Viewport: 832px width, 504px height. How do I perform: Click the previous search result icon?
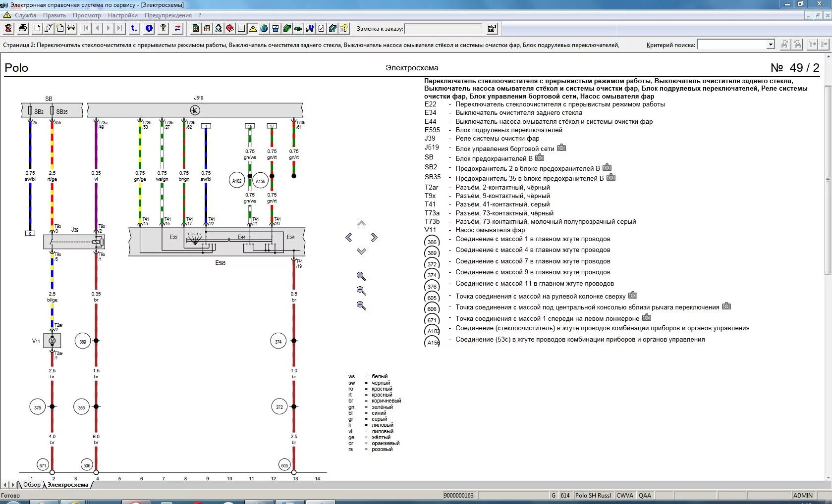812,45
